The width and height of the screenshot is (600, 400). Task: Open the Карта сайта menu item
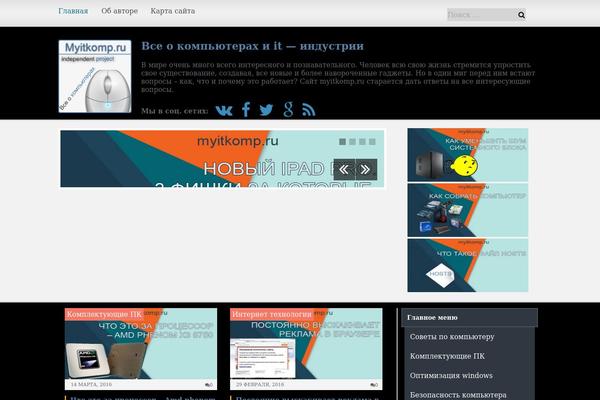coord(173,11)
